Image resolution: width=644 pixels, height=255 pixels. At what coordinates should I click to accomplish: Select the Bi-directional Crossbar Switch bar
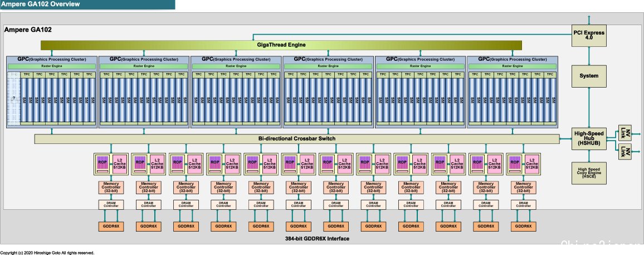pyautogui.click(x=297, y=139)
